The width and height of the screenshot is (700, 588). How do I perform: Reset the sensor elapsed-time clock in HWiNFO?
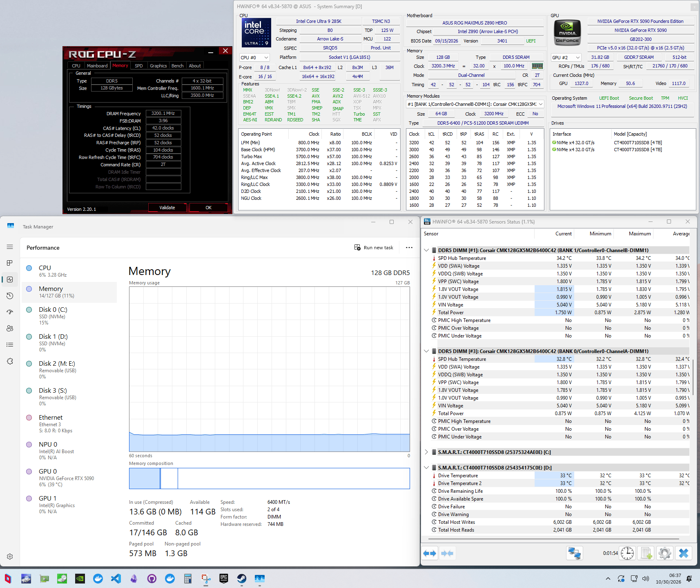click(627, 553)
